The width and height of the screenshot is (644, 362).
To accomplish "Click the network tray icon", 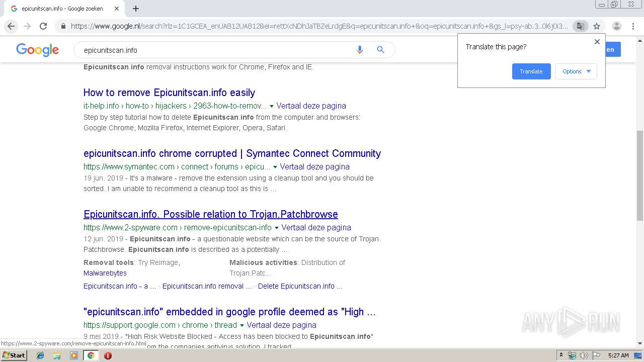I will [x=572, y=355].
